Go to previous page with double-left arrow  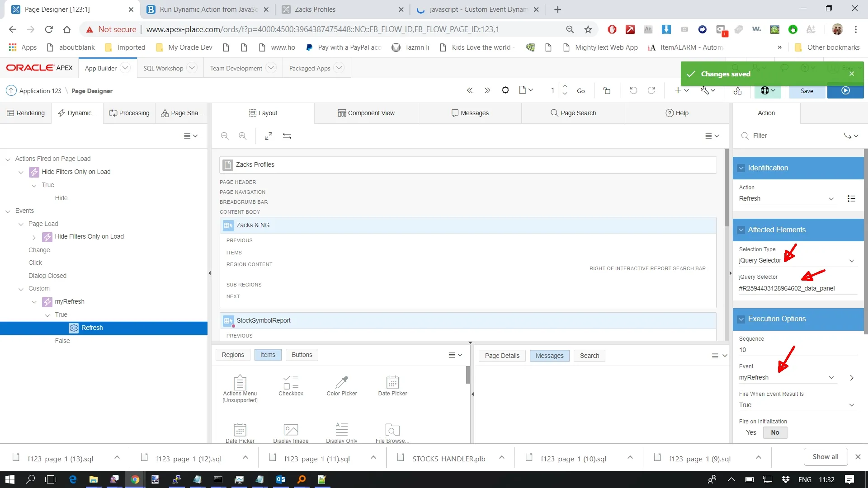tap(470, 91)
